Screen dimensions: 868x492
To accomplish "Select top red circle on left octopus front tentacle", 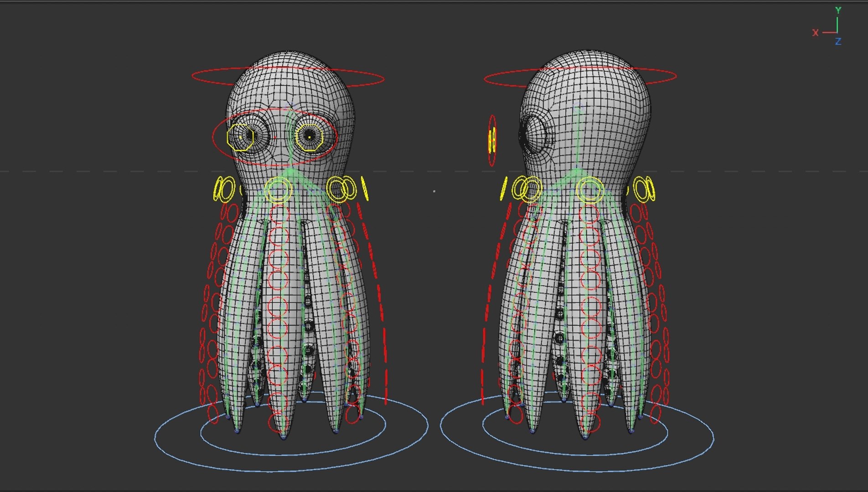I will tap(279, 214).
